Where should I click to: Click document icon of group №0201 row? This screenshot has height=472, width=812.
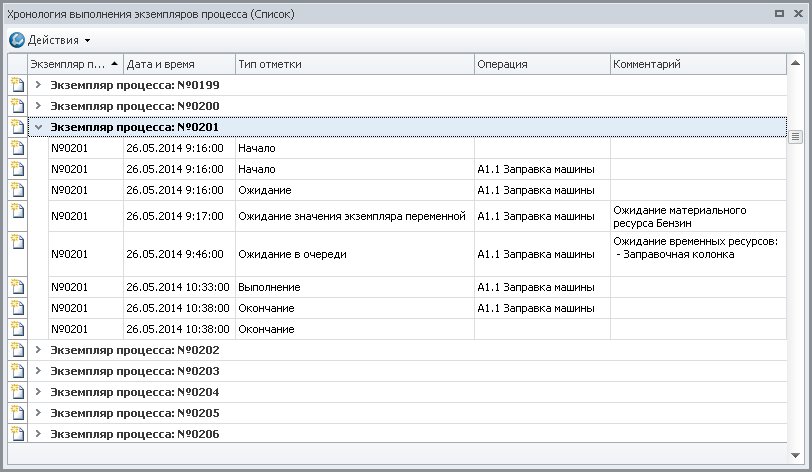tap(18, 127)
